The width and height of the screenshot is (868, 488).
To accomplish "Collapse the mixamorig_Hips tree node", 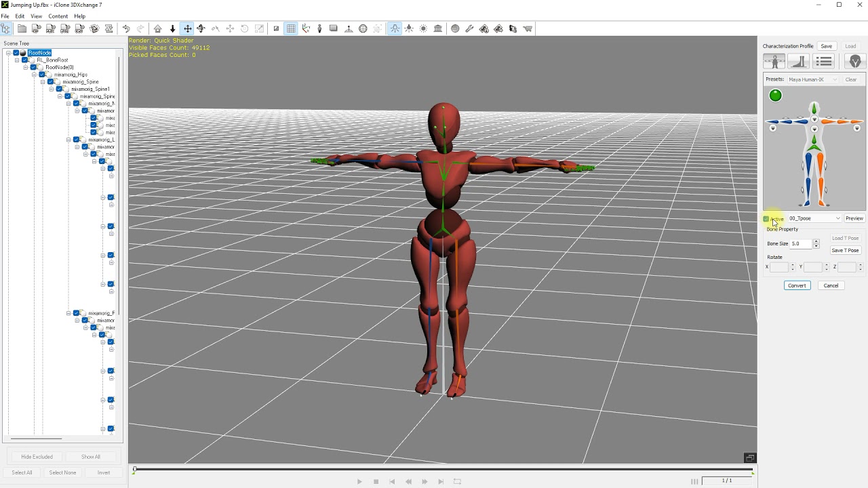I will pos(34,75).
